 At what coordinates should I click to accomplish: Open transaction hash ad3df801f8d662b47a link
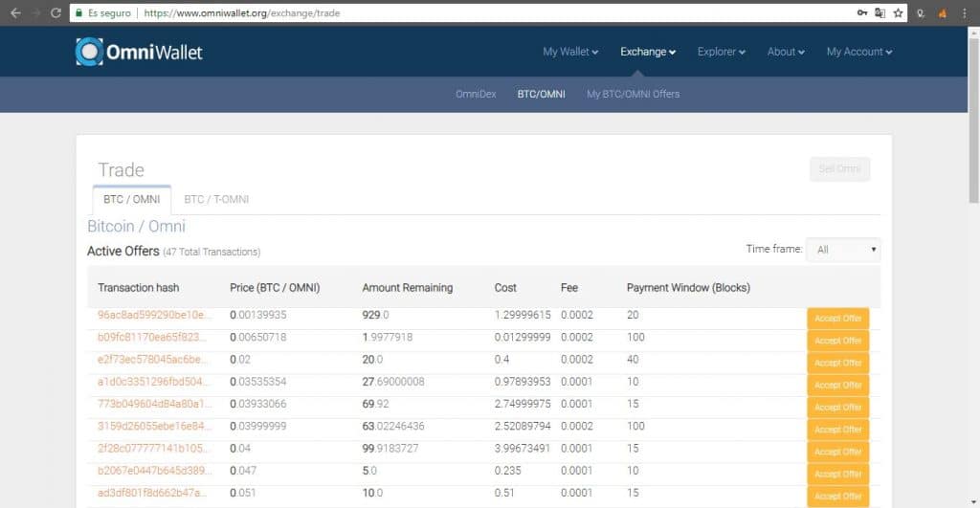[152, 493]
